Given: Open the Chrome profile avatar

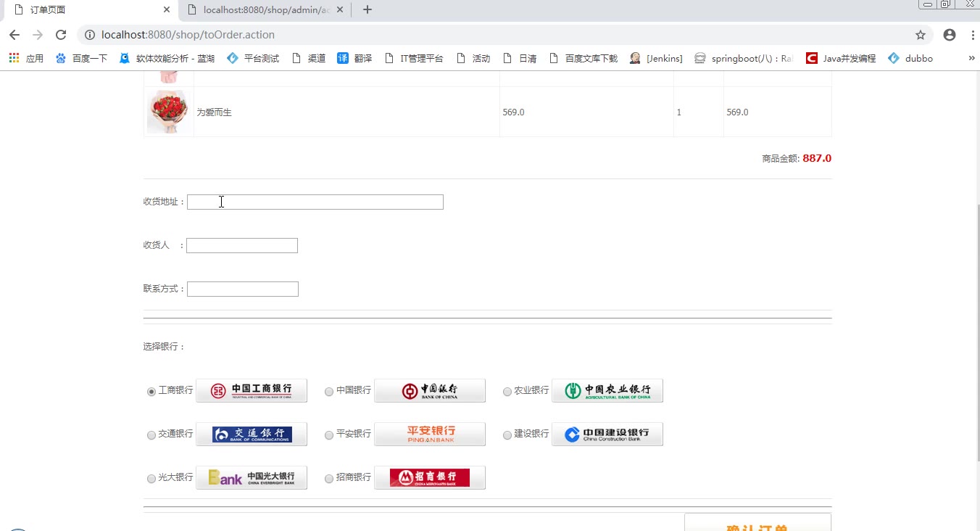Looking at the screenshot, I should click(x=950, y=35).
